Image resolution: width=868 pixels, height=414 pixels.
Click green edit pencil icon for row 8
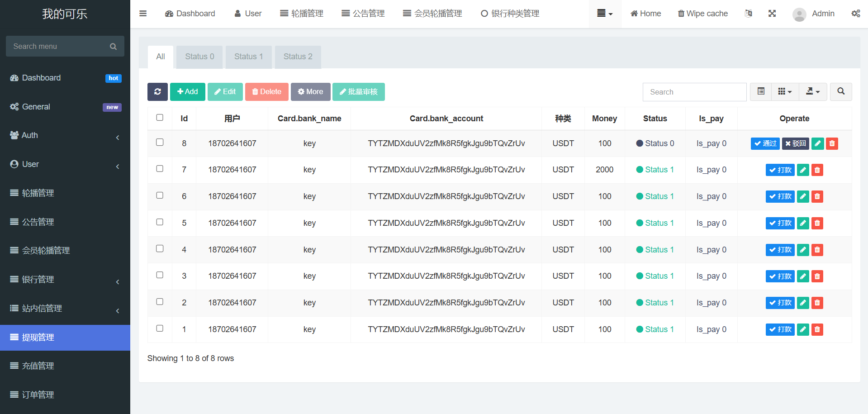(x=817, y=143)
